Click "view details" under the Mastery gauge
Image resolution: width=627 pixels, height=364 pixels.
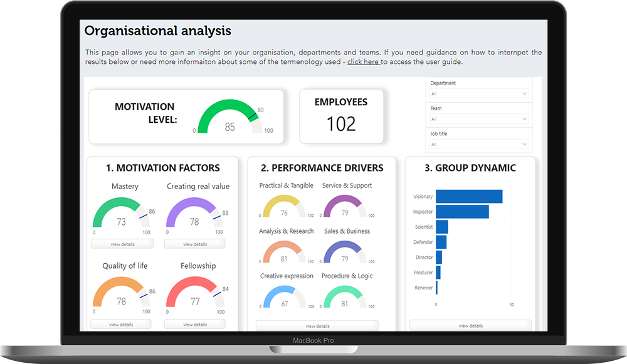(x=122, y=244)
